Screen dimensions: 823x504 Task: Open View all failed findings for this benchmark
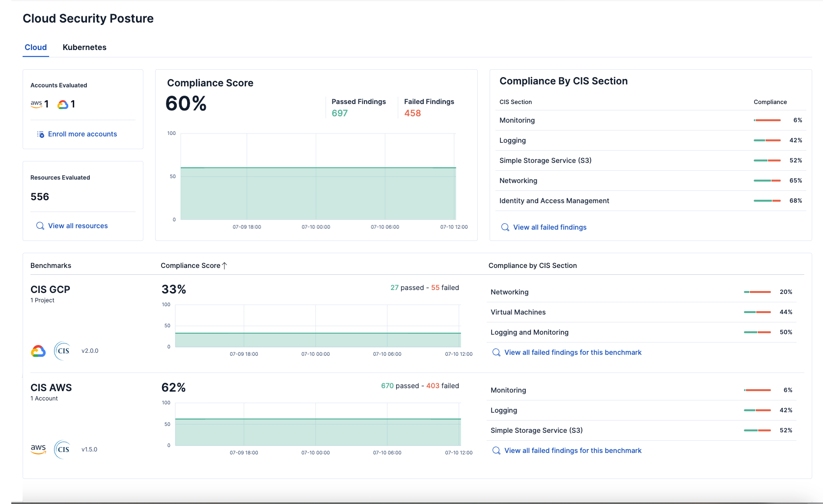[x=573, y=352]
